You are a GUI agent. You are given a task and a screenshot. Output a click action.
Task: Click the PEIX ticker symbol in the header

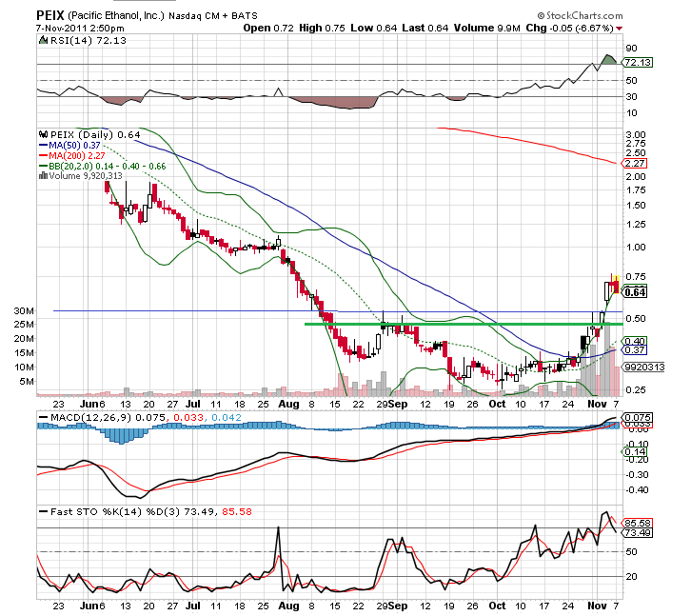[x=50, y=16]
